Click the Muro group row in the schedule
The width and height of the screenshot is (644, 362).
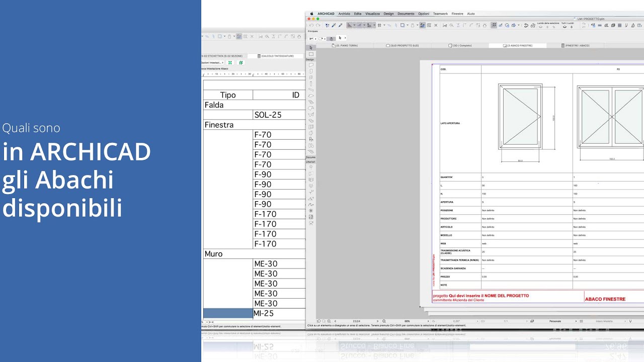pyautogui.click(x=254, y=254)
